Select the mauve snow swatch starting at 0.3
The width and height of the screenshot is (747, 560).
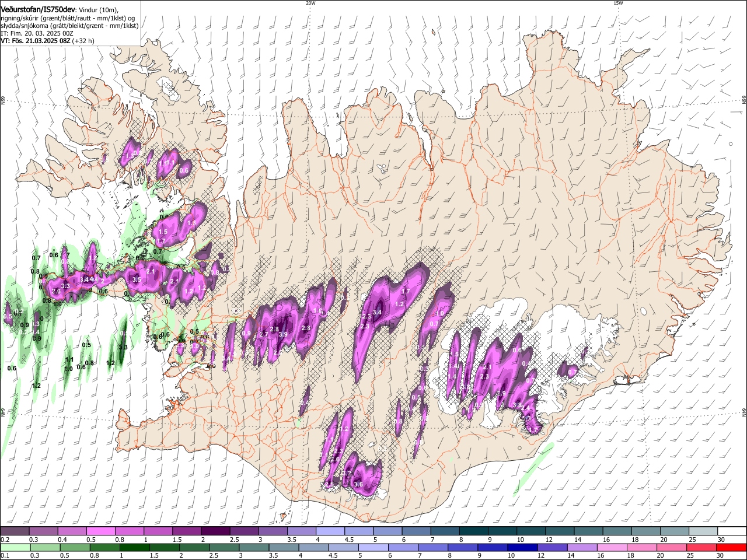tap(44, 531)
